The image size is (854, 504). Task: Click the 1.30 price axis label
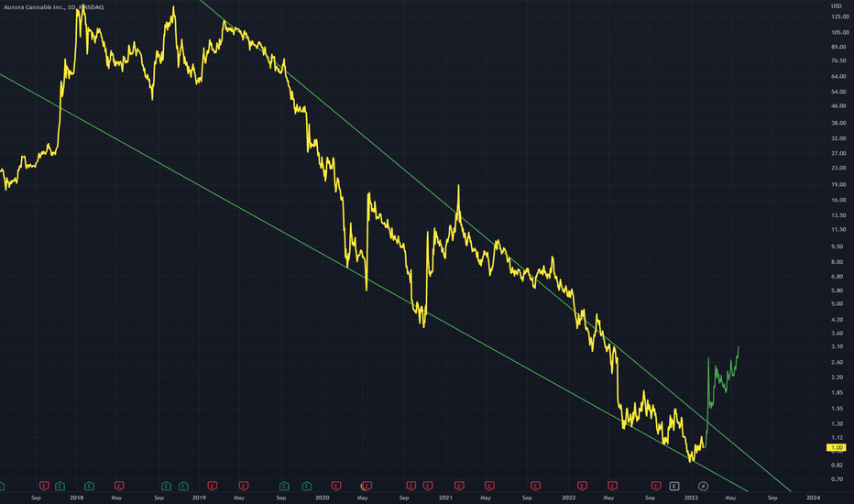click(838, 423)
